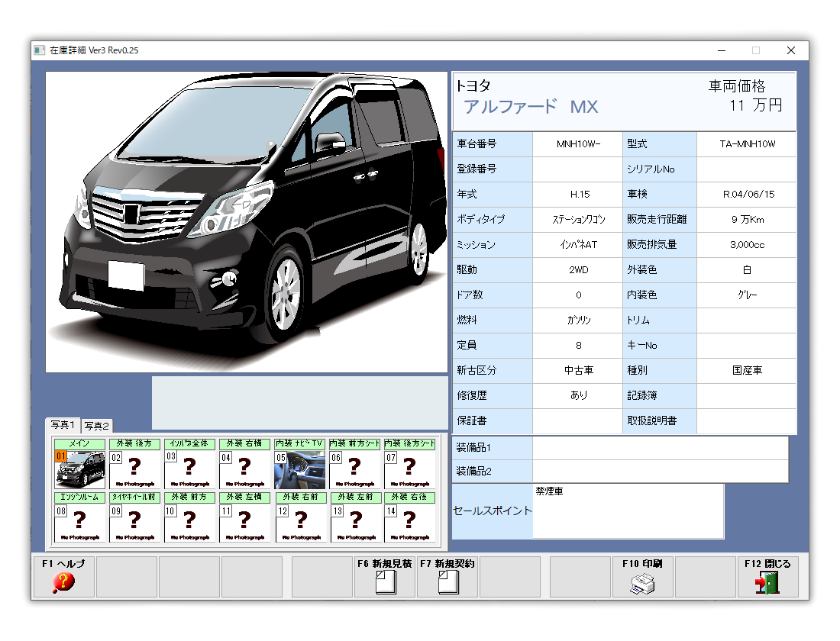Click the drive value 2WD

pyautogui.click(x=578, y=270)
